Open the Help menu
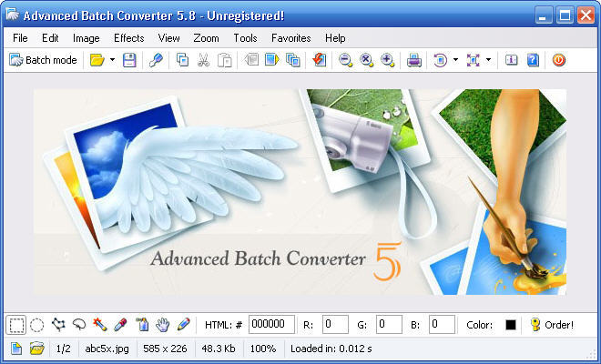 (335, 38)
